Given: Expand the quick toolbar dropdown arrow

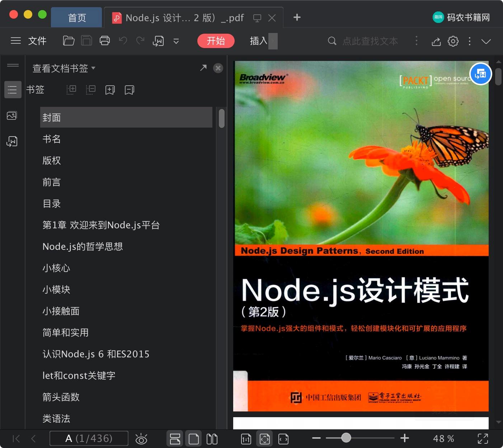Looking at the screenshot, I should [176, 41].
